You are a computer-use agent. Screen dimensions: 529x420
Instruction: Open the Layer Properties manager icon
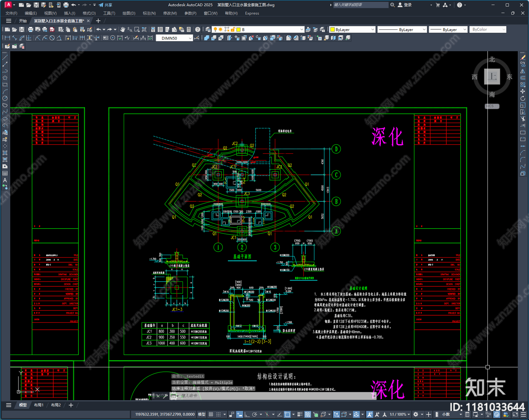click(208, 29)
